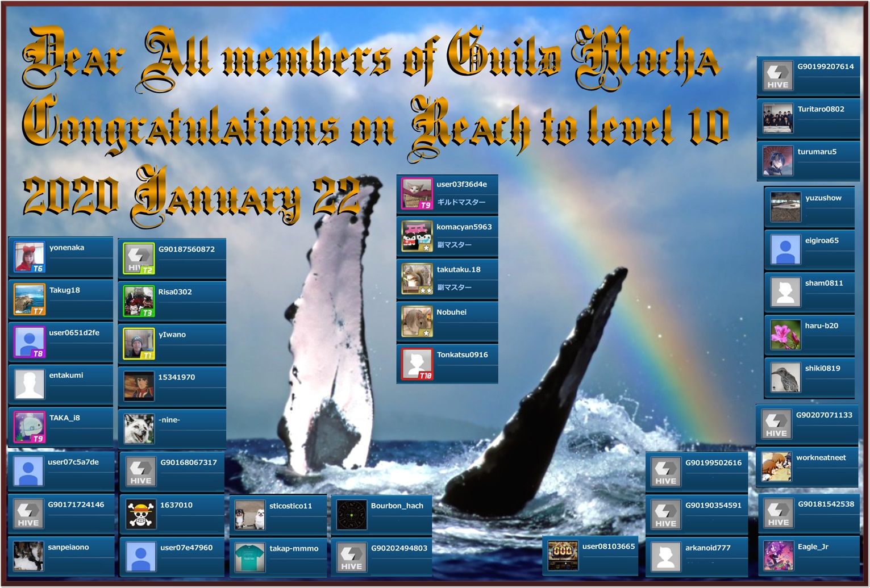Click the name 'shiki0819'
Viewport: 870px width, 588px height.
tap(822, 368)
